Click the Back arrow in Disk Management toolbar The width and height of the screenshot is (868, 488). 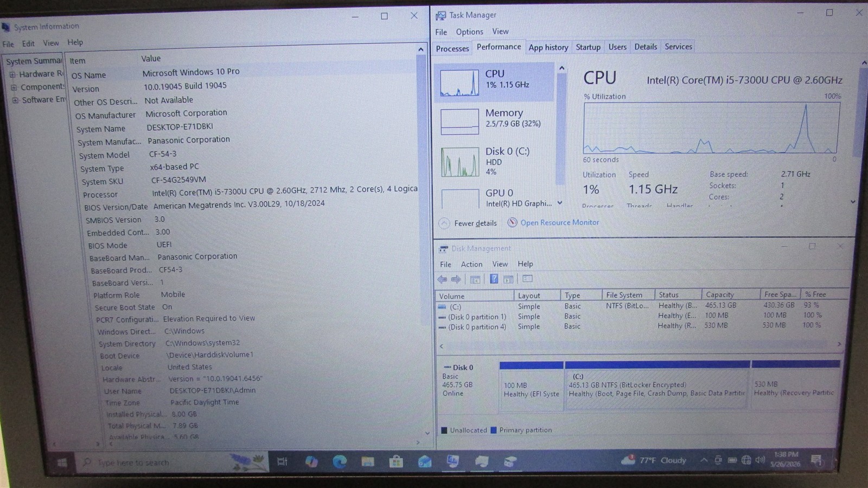click(442, 279)
